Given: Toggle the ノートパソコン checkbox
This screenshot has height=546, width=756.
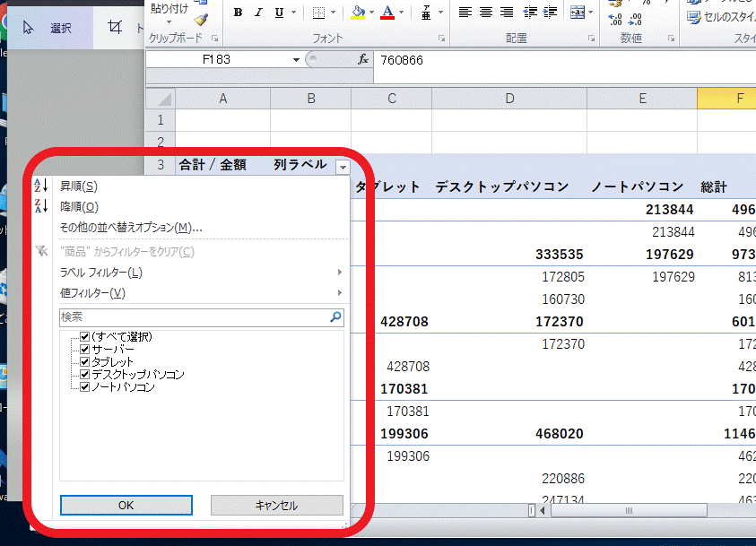Looking at the screenshot, I should tap(85, 387).
